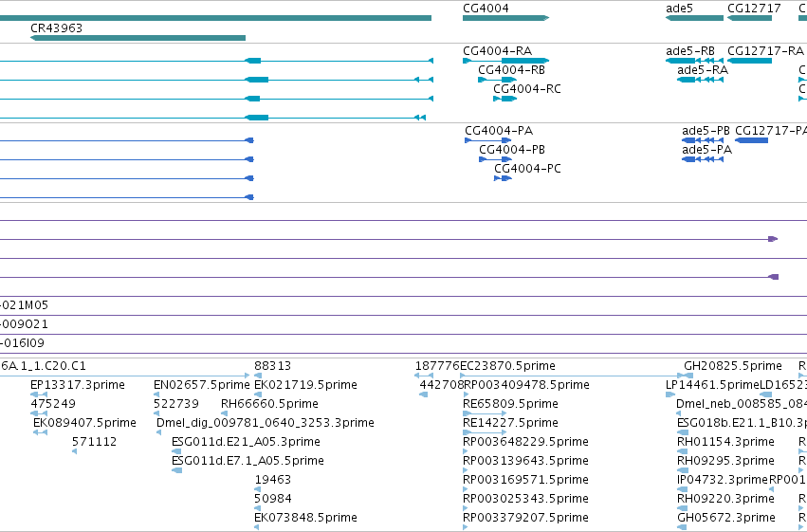Select EST RP003409478.5prime
807x532 pixels.
point(526,385)
